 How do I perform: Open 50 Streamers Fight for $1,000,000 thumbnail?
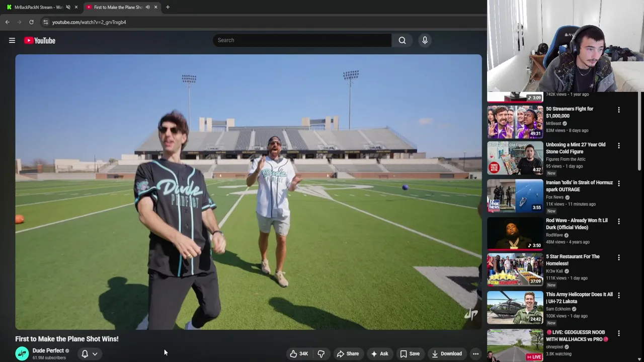[515, 122]
